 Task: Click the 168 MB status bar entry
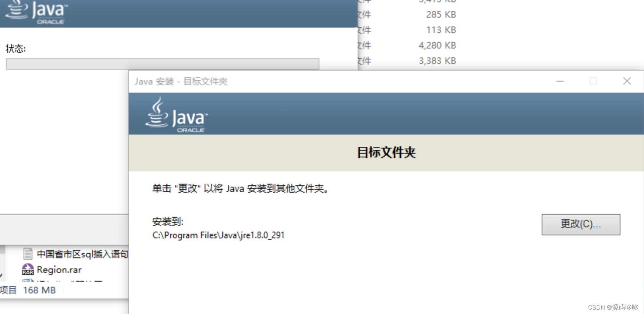(39, 290)
